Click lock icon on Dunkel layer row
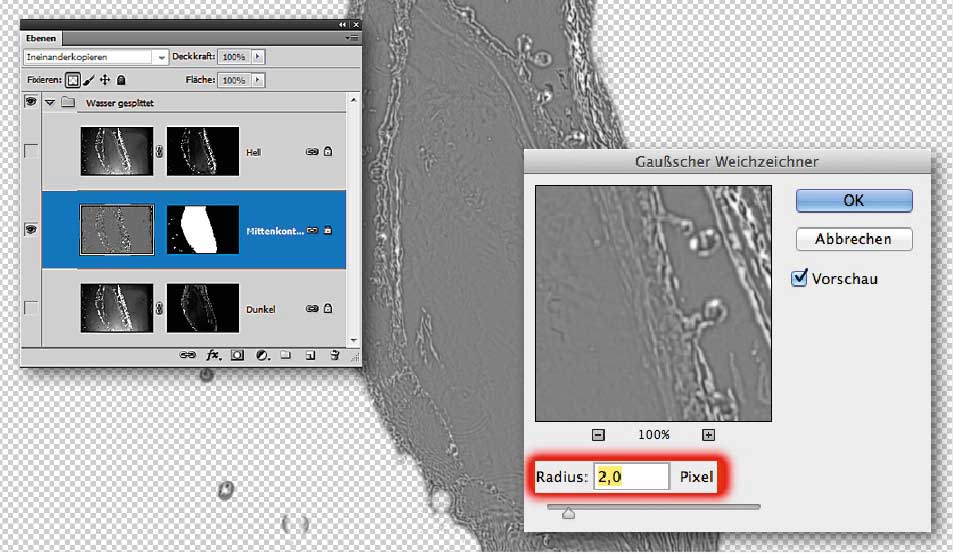Viewport: 953px width, 553px height. point(328,308)
